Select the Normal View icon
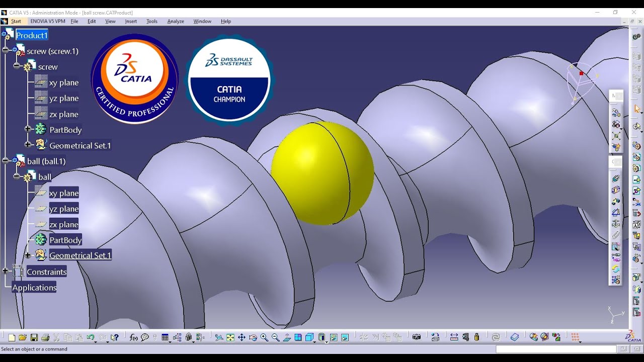This screenshot has height=362, width=644. tap(287, 337)
